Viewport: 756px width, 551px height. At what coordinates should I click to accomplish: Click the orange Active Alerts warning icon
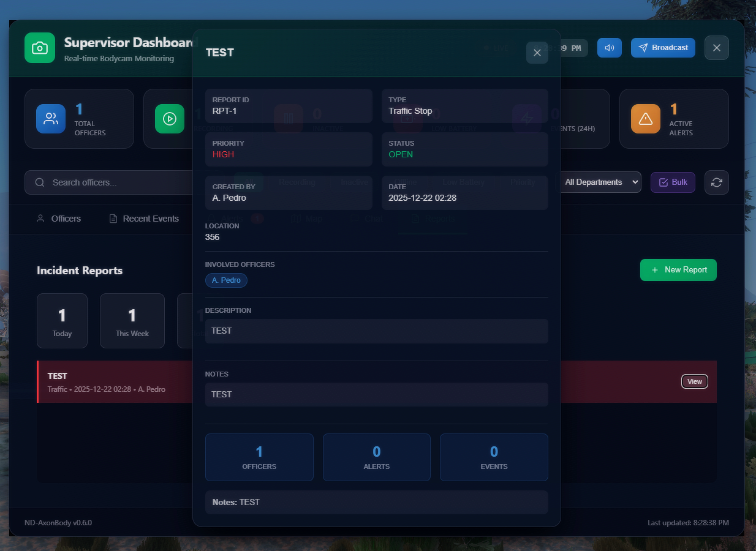(646, 119)
